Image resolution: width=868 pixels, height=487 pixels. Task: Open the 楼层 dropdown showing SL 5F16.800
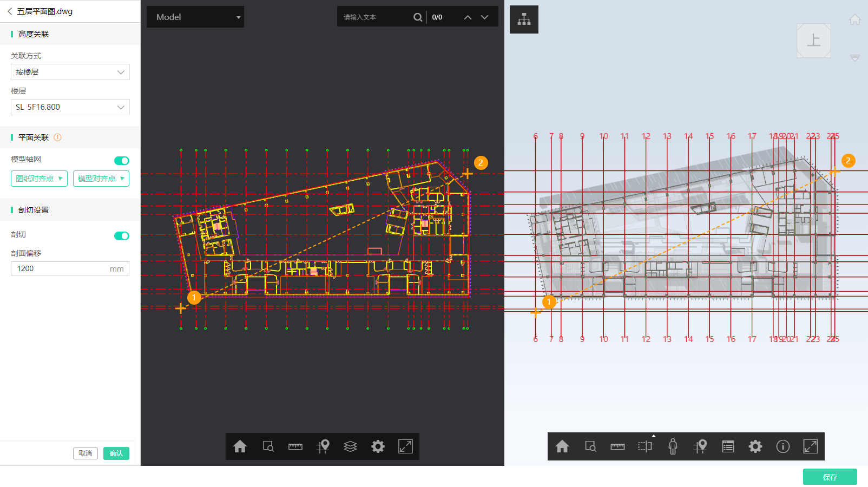click(x=70, y=107)
